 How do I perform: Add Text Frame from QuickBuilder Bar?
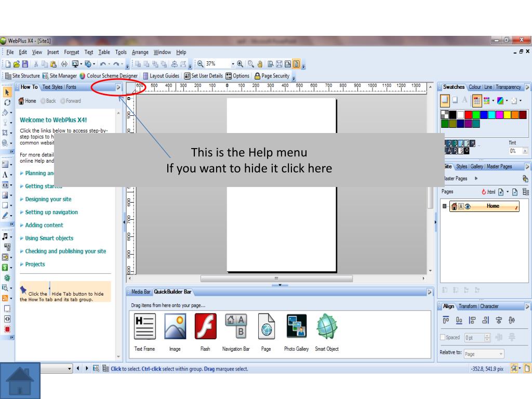tap(144, 332)
